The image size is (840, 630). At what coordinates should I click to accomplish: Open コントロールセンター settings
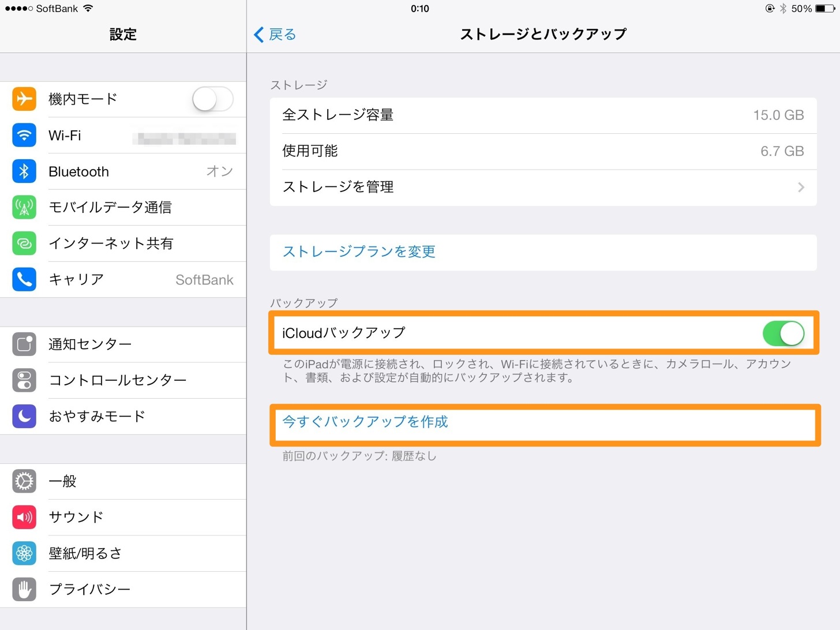[123, 380]
